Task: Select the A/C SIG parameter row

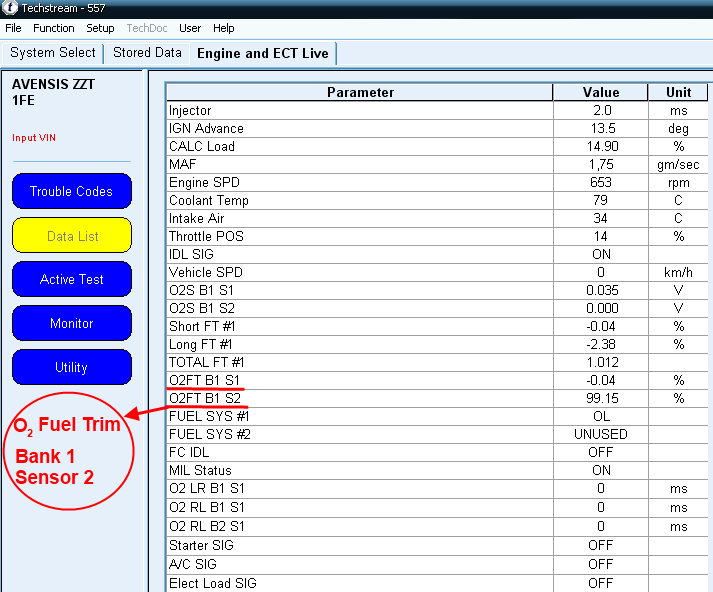Action: tap(437, 564)
